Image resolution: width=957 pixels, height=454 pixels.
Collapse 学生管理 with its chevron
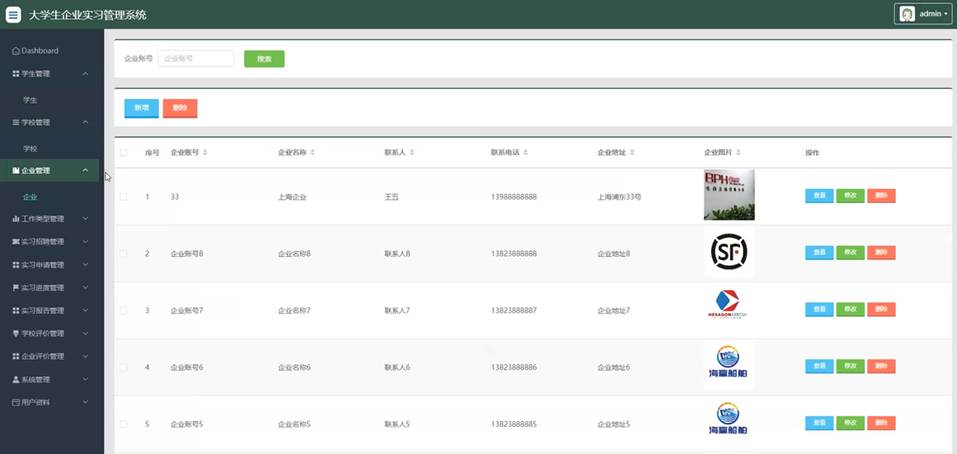coord(85,74)
